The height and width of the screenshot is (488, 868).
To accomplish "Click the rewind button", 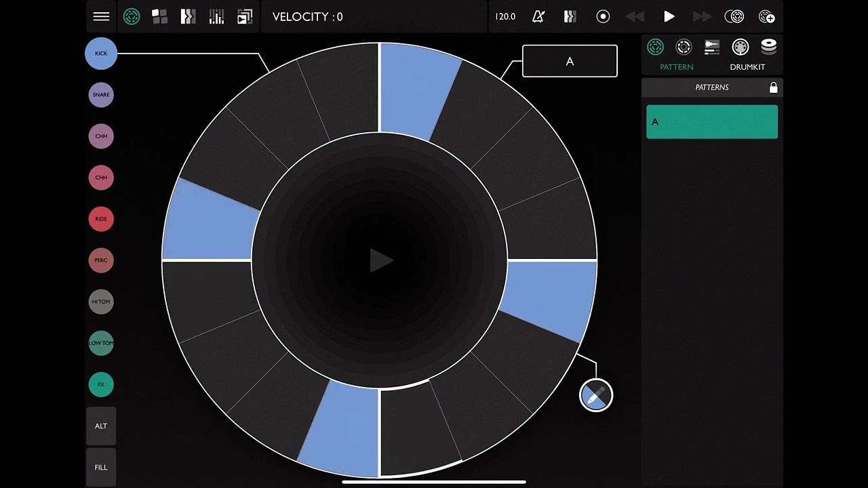I will [x=635, y=16].
